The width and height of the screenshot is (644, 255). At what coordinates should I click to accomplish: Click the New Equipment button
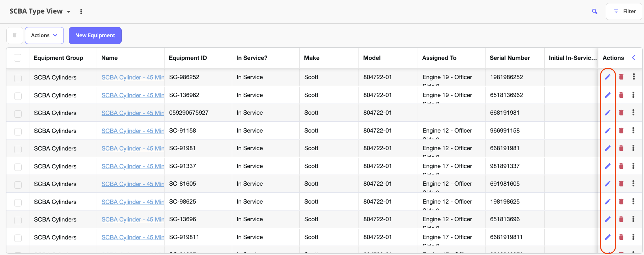pos(95,36)
